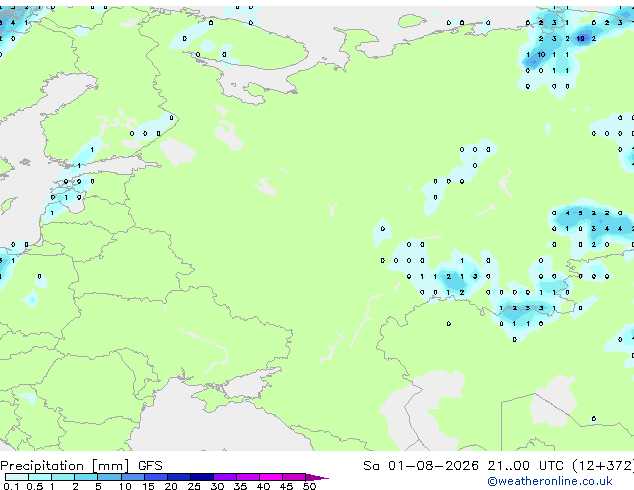The width and height of the screenshot is (634, 490).
Task: Click the time '21..00 UTC' text
Action: pos(525,466)
